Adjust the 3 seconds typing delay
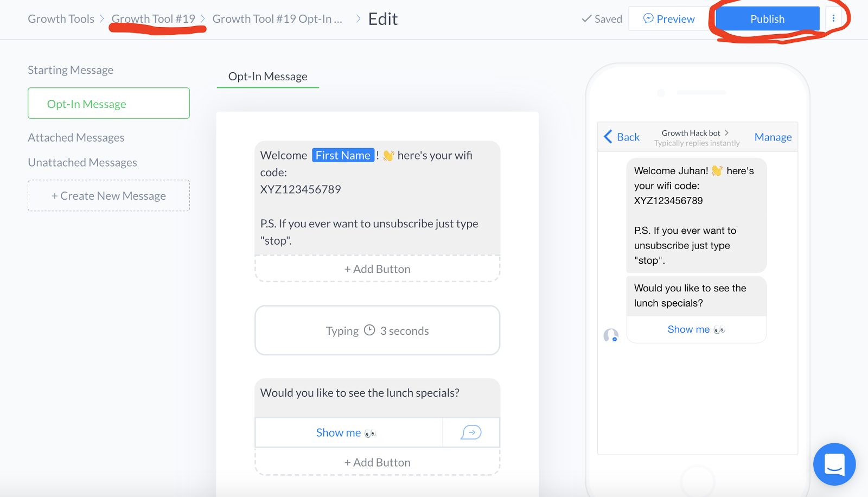Image resolution: width=868 pixels, height=497 pixels. pos(404,330)
